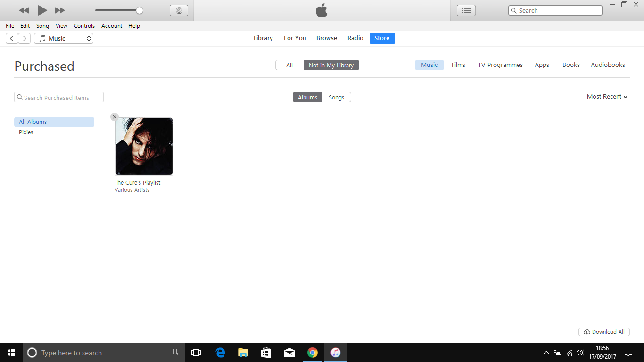Launch Microsoft Edge from the taskbar

[220, 353]
